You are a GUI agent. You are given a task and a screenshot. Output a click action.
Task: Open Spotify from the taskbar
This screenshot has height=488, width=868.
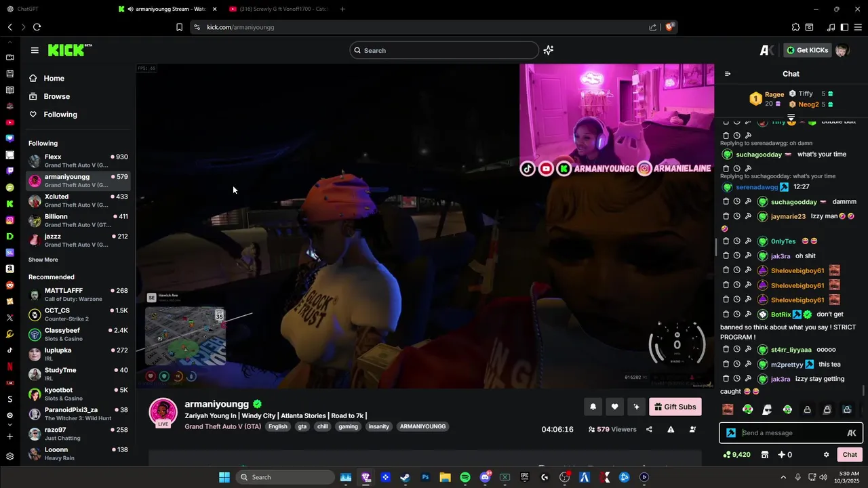coord(465,477)
